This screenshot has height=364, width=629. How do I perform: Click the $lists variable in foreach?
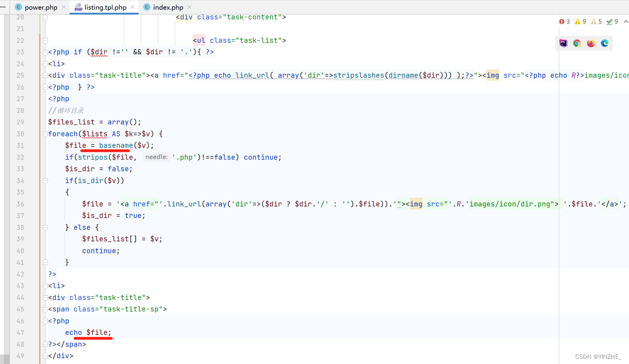pyautogui.click(x=94, y=134)
